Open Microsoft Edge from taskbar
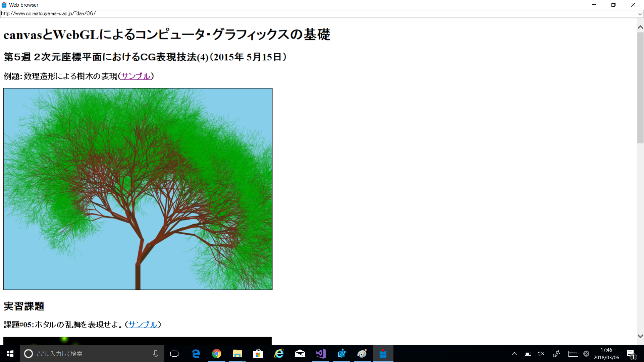Screen dimensions: 644x362 196,354
